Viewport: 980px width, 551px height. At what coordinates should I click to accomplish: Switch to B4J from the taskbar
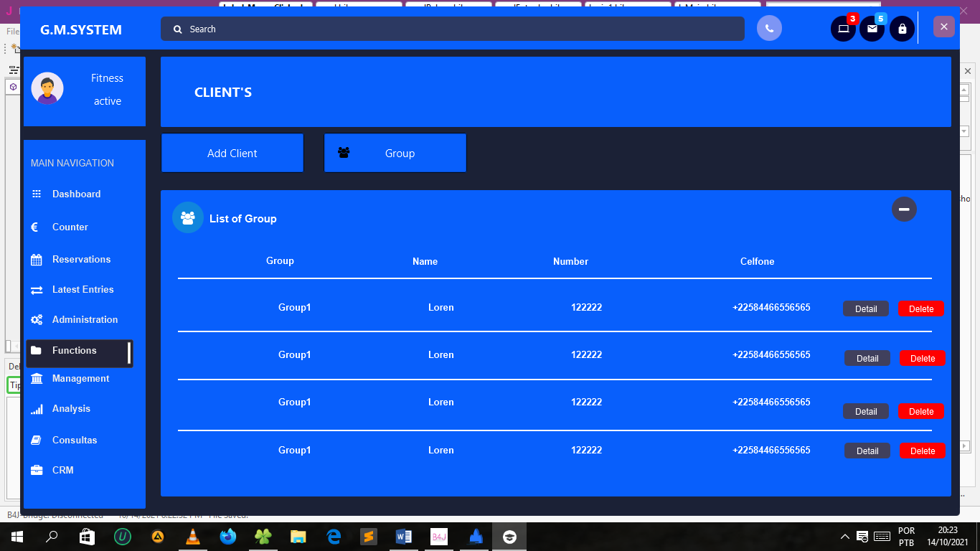[438, 537]
